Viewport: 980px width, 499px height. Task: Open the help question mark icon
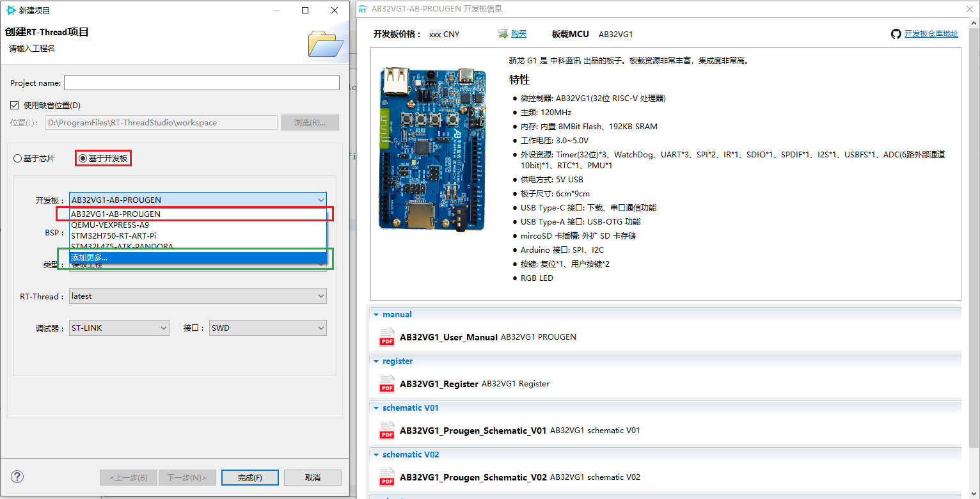(17, 477)
